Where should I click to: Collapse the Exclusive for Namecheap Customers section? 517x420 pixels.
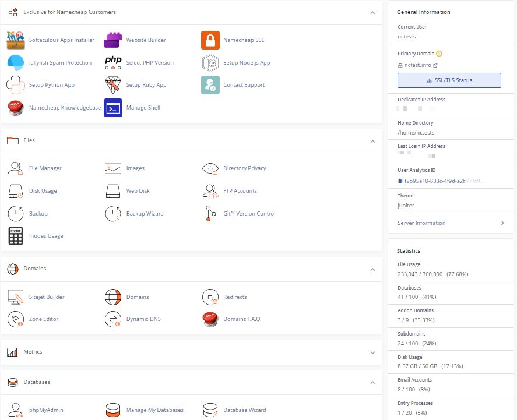tap(373, 12)
